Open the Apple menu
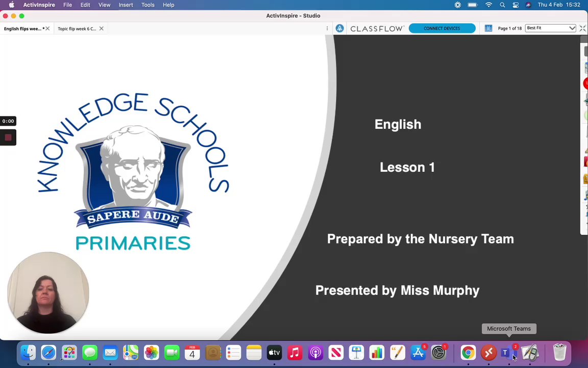The height and width of the screenshot is (368, 588). click(11, 5)
